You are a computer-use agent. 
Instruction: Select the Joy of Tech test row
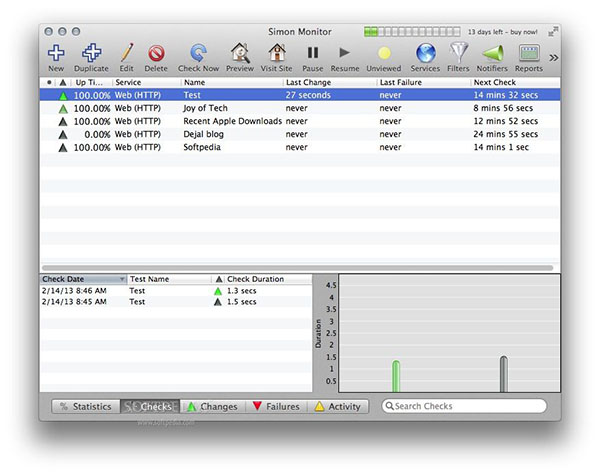(300, 108)
